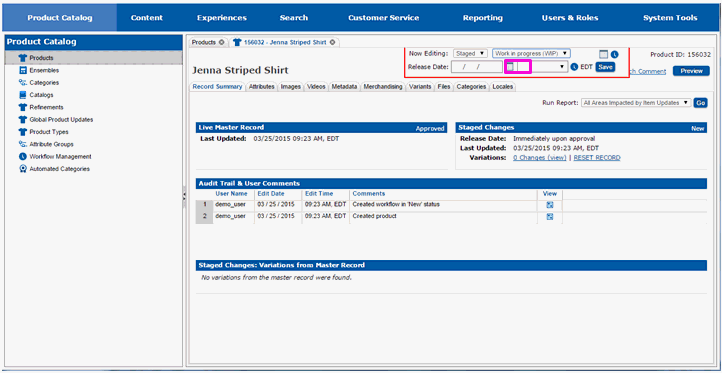
Task: Select Global Product Updates icon
Action: coord(23,119)
